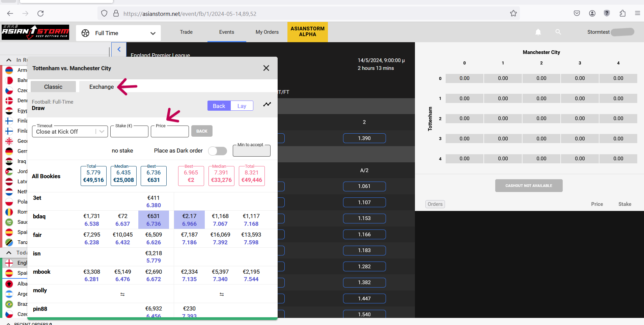644x325 pixels.
Task: Click the AsianStorm logo
Action: tap(35, 32)
